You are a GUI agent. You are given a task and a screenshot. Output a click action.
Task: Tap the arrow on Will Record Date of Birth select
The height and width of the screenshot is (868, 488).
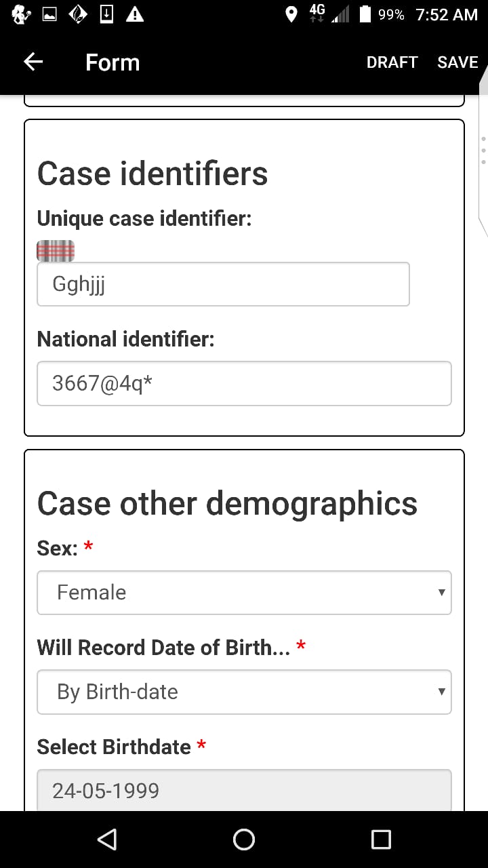click(x=441, y=692)
